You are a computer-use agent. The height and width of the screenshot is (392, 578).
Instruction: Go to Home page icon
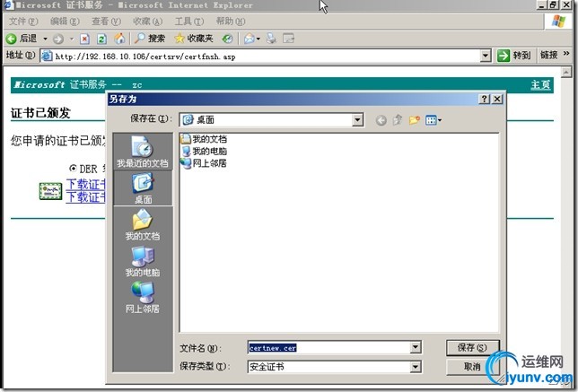pyautogui.click(x=119, y=39)
